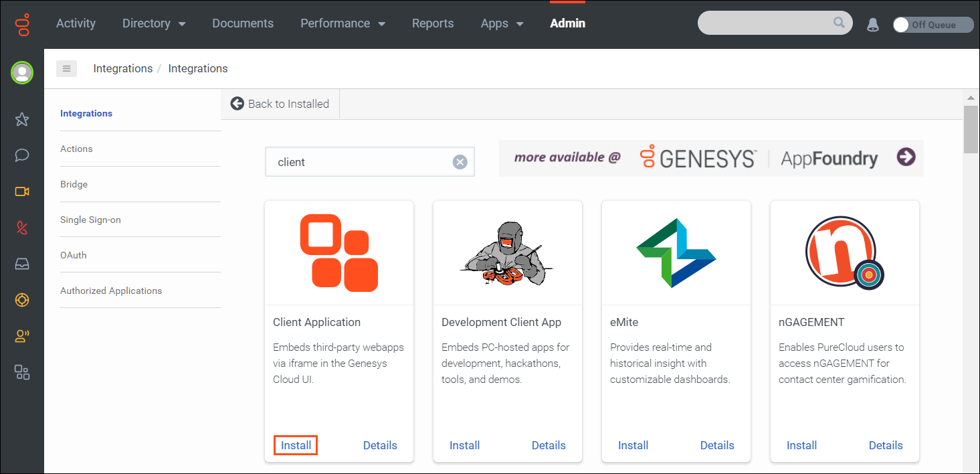Install the Client Application integration
980x474 pixels.
pyautogui.click(x=296, y=445)
